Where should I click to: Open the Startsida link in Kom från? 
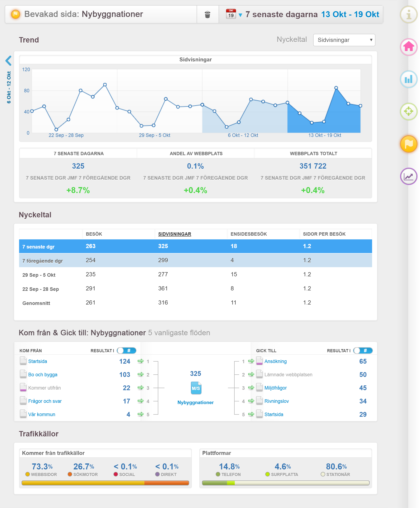(38, 361)
